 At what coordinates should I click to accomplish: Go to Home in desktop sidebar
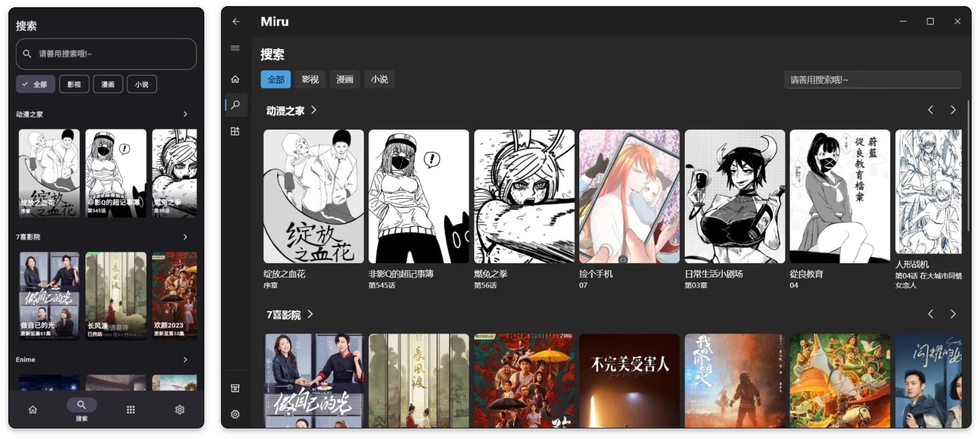point(235,79)
